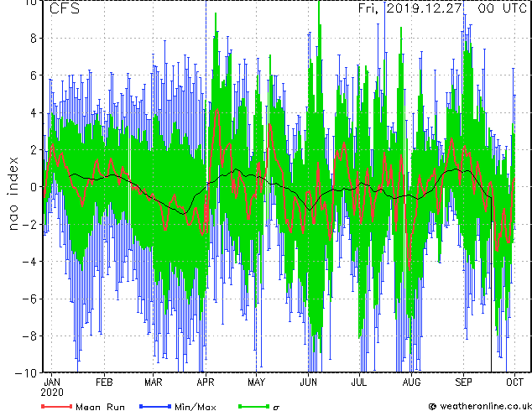Click the y-axis label -10
Image resolution: width=532 pixels, height=411 pixels.
(x=25, y=373)
